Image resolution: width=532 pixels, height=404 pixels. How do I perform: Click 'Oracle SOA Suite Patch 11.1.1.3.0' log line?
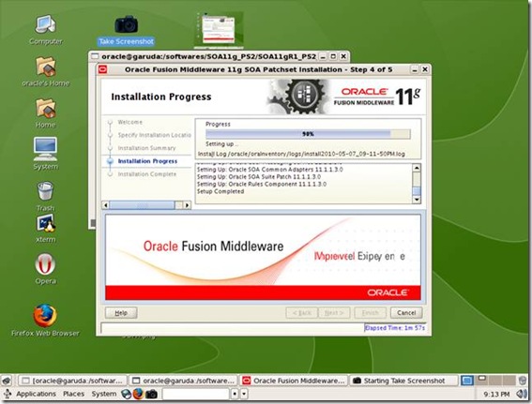click(x=259, y=176)
